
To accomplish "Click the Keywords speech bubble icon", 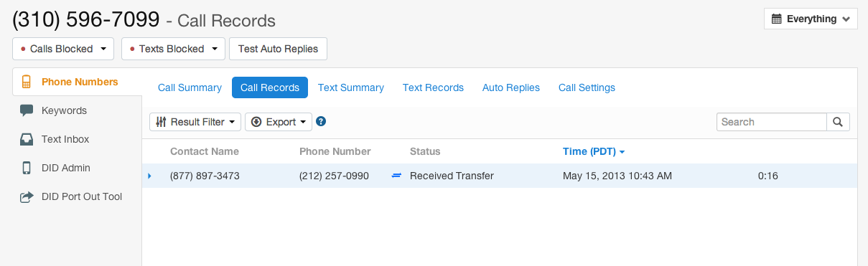I will pos(27,110).
